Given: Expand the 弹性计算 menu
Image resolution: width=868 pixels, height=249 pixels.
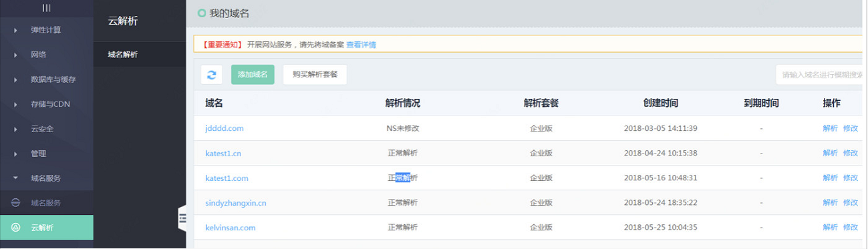Looking at the screenshot, I should click(x=47, y=30).
